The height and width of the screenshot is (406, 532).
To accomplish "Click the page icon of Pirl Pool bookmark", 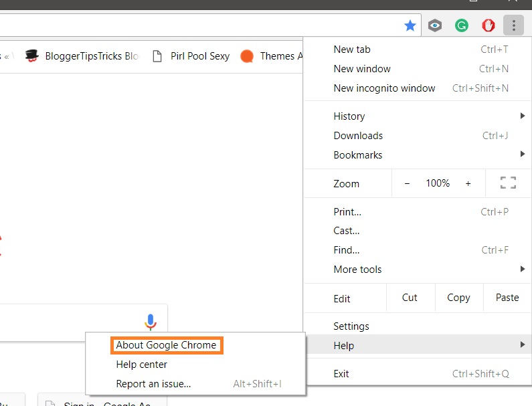I will pos(157,56).
